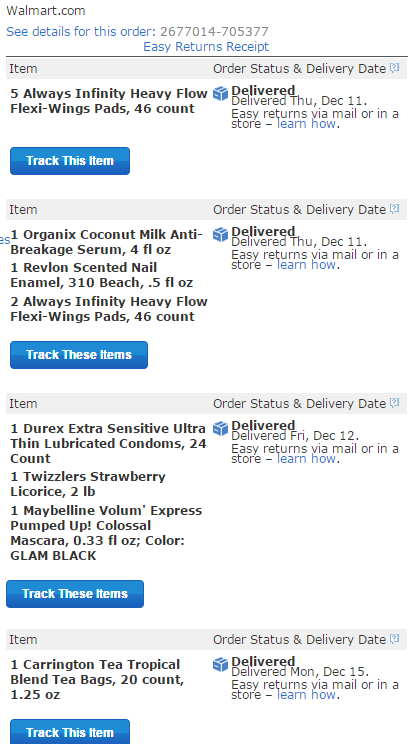411x744 pixels.
Task: Click Track These Items under the Revlon nail enamel group
Action: click(x=79, y=355)
